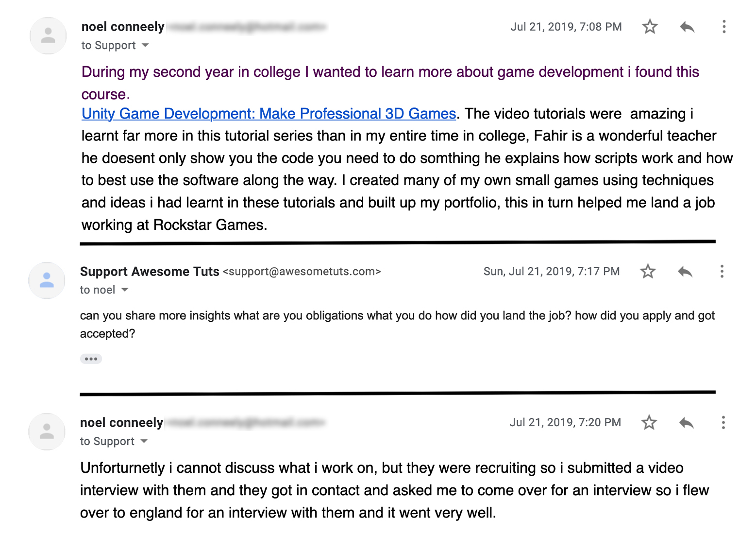Click the sender name Support Awesome Tuts
The height and width of the screenshot is (553, 756).
click(x=149, y=271)
